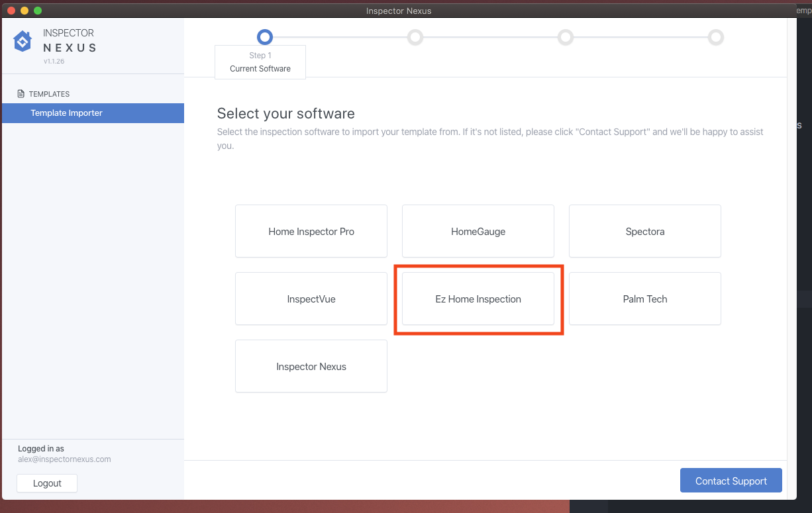
Task: Click the Templates document icon
Action: coord(21,94)
